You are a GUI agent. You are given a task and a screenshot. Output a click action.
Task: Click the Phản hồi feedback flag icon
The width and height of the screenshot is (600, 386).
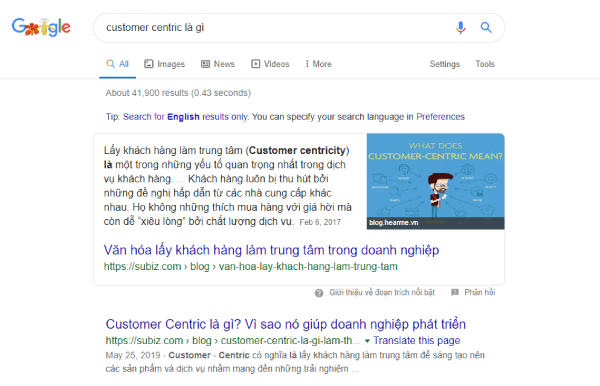455,293
